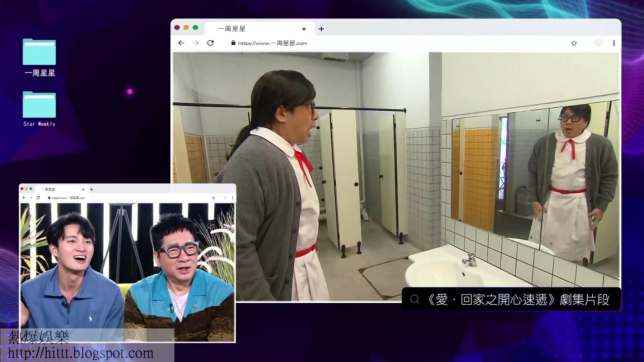Reload the page in the large browser

tap(210, 43)
